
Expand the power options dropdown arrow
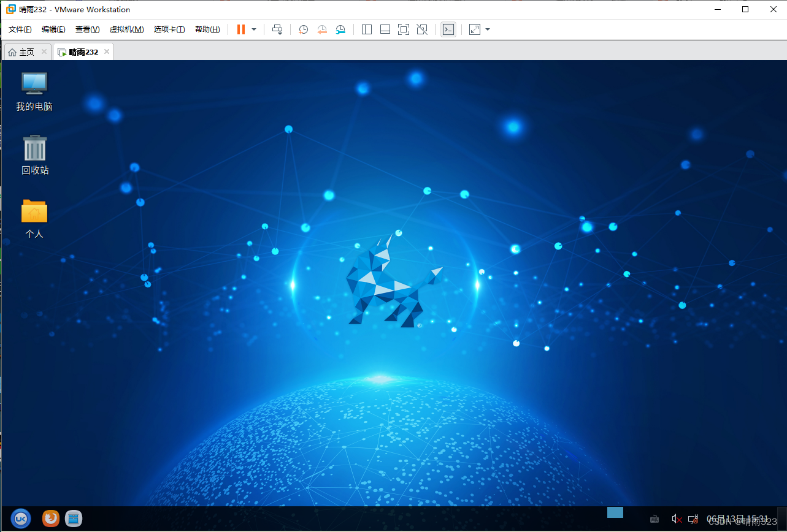pos(254,29)
